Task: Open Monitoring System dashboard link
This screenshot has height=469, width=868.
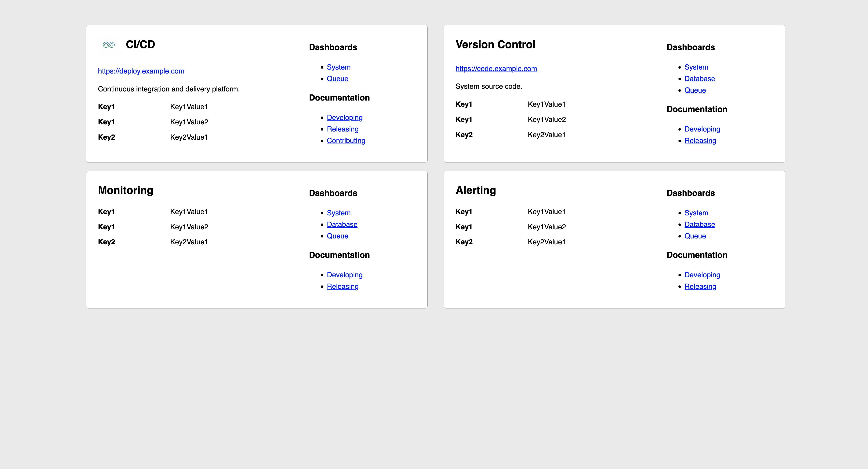Action: pos(338,213)
